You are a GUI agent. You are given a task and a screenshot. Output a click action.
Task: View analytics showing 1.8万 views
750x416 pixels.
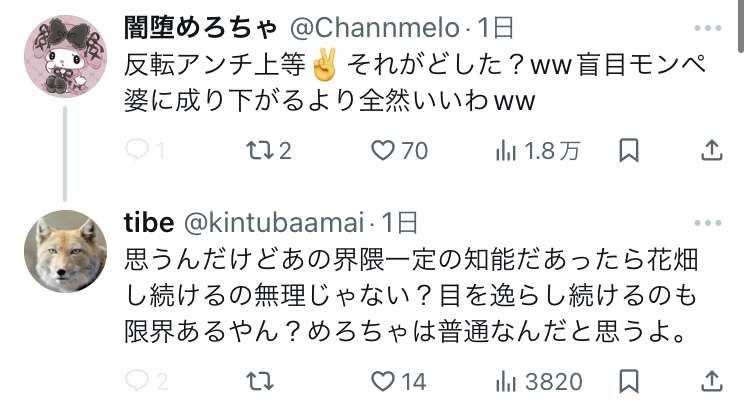click(x=538, y=151)
